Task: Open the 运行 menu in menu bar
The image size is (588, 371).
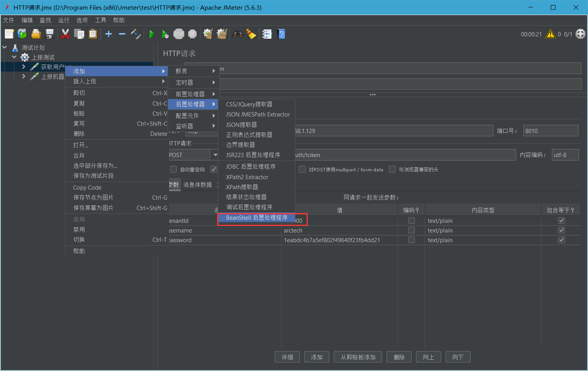Action: click(x=64, y=20)
